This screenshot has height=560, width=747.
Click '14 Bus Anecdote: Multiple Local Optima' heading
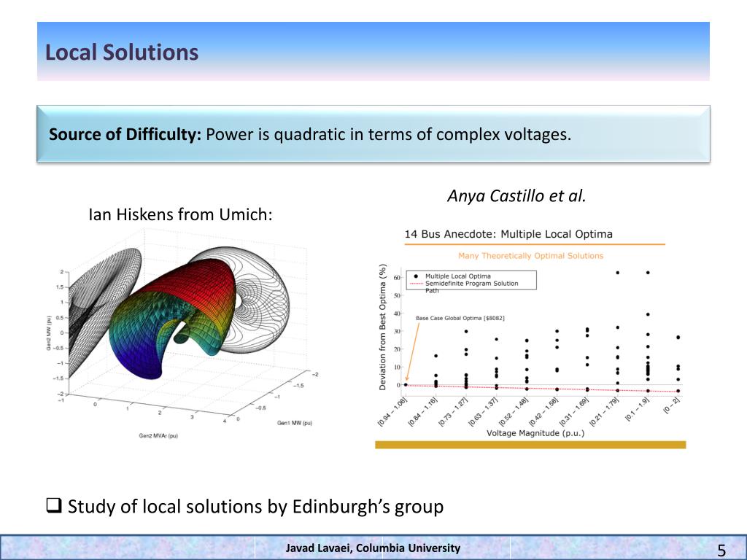pos(508,234)
